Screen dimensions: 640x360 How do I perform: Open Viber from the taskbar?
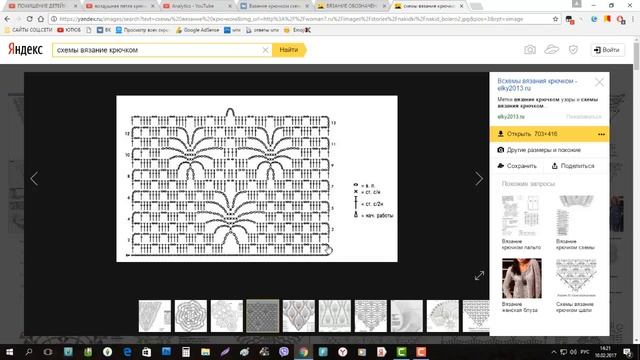284,352
